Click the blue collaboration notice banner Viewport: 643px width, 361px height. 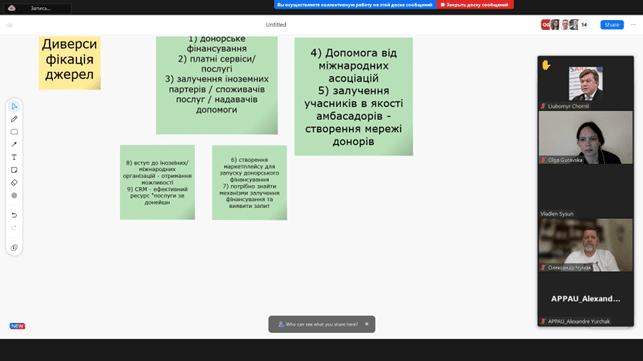click(355, 5)
